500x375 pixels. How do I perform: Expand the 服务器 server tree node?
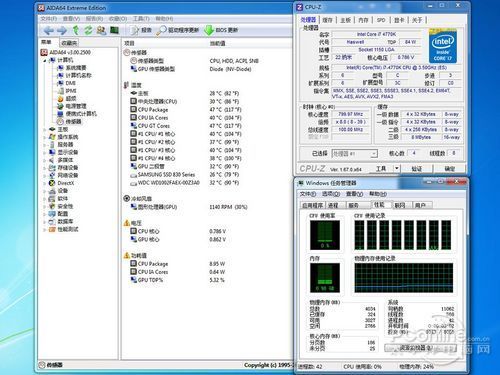(x=45, y=145)
